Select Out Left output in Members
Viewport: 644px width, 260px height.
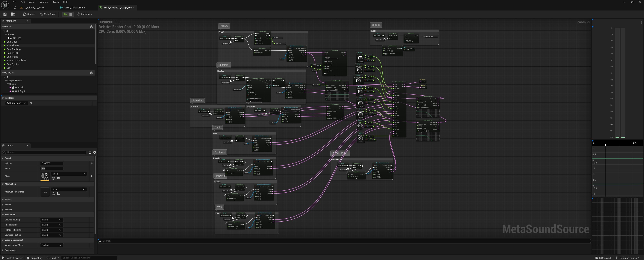19,88
